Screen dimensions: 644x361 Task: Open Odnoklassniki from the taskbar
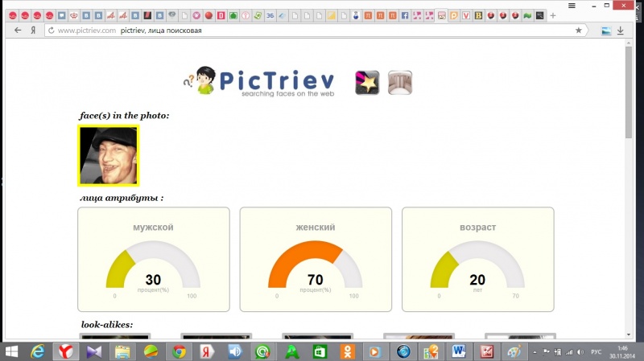coord(346,351)
